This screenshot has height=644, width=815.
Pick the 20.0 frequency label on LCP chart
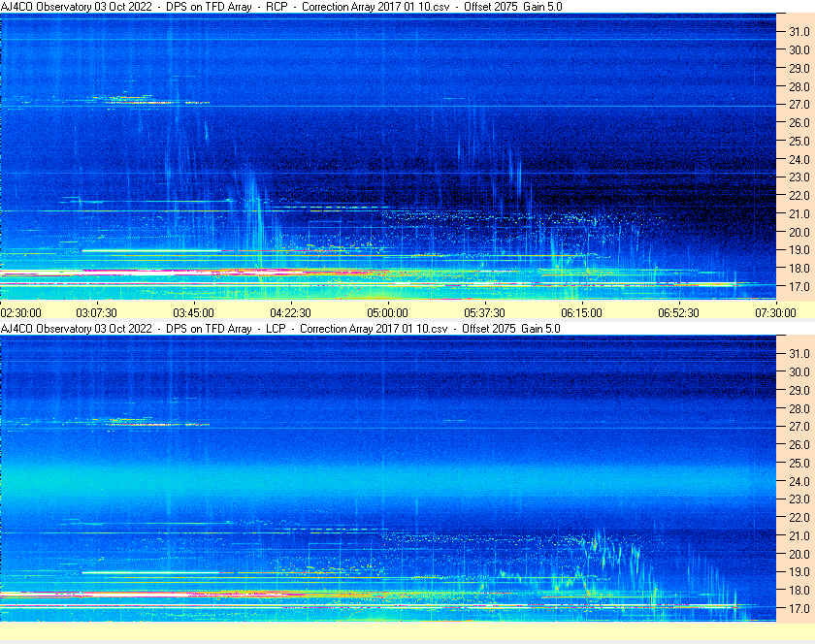799,554
